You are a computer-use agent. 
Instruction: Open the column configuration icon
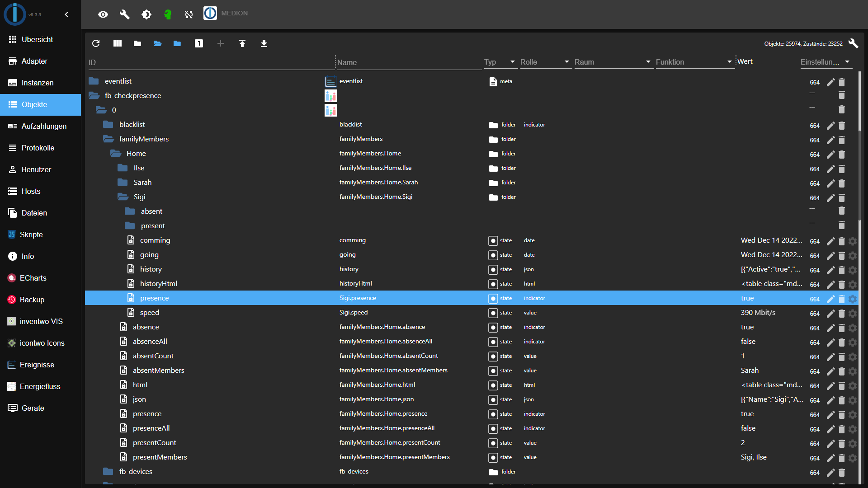[118, 43]
